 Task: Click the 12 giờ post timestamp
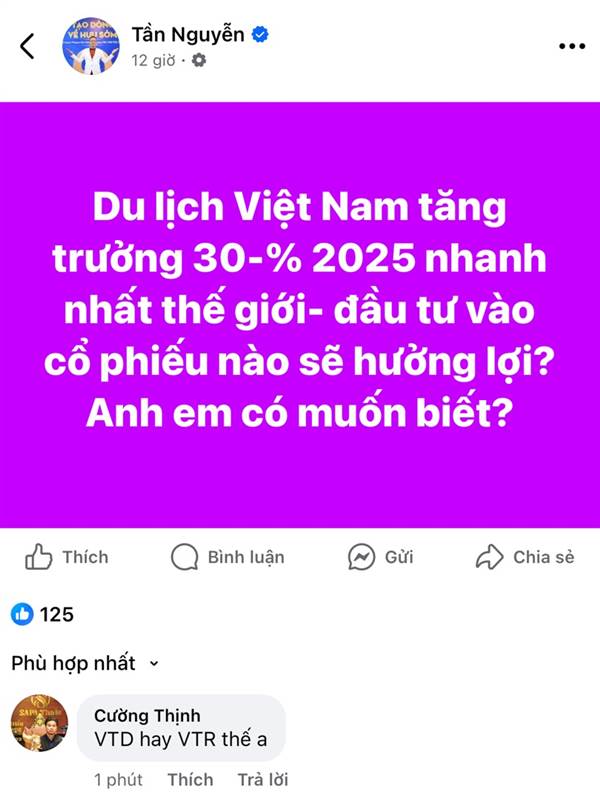coord(153,61)
